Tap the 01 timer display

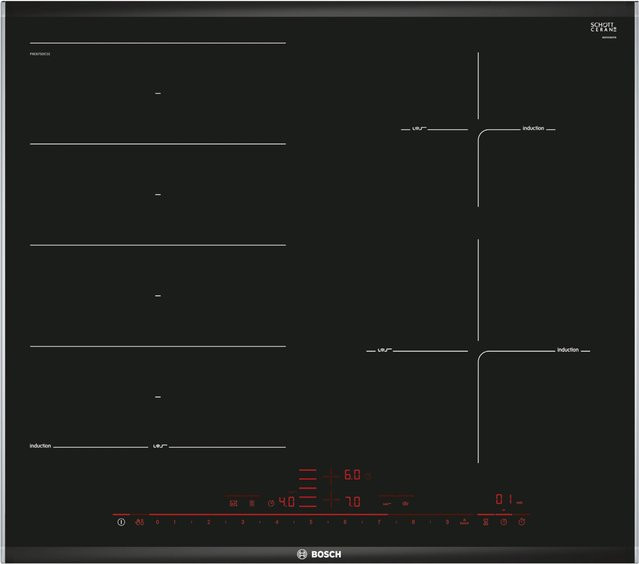pos(504,499)
